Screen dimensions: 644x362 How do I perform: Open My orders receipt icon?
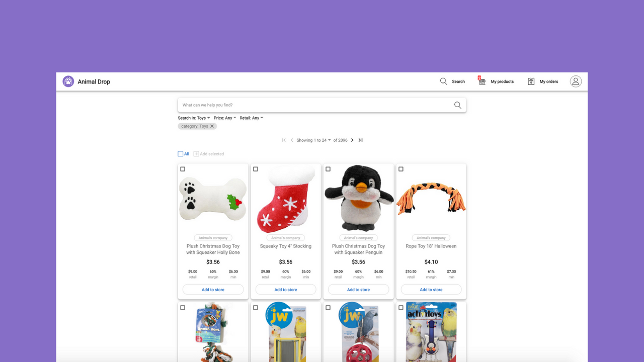coord(531,81)
